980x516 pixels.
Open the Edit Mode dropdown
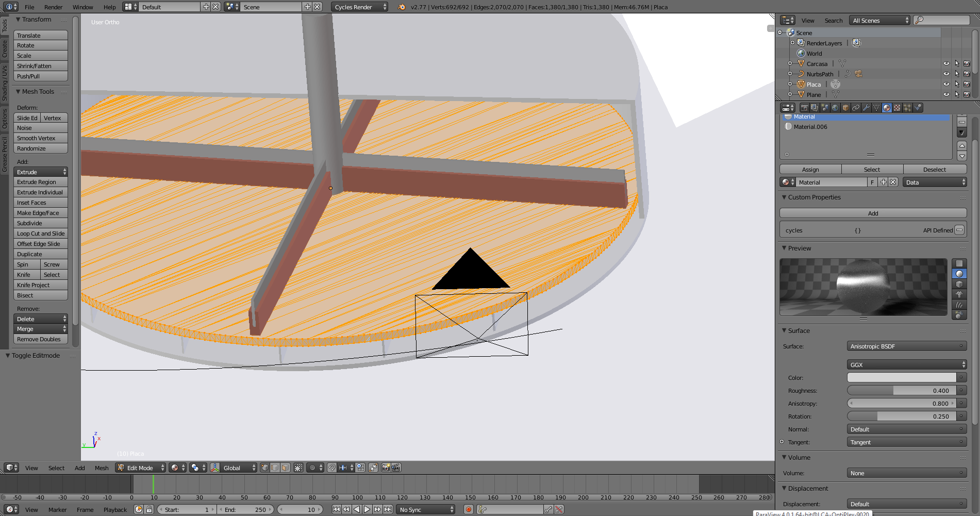click(141, 468)
